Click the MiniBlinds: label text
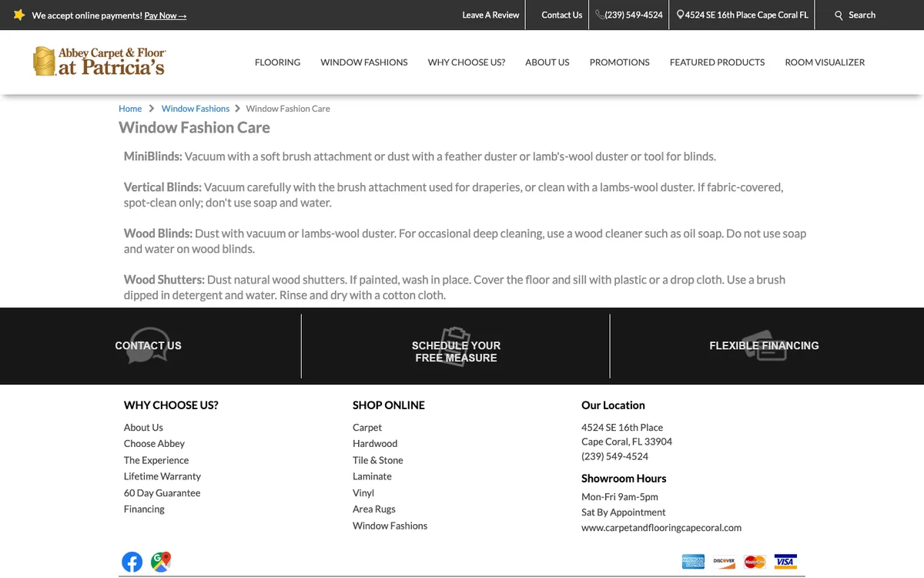Viewport: 924px width, 578px height. click(x=153, y=156)
